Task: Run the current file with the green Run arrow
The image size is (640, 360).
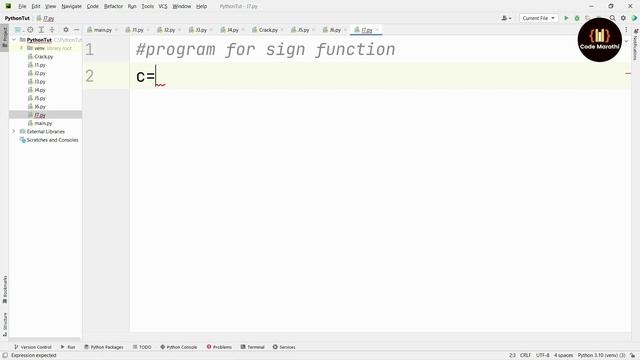Action: click(x=566, y=18)
